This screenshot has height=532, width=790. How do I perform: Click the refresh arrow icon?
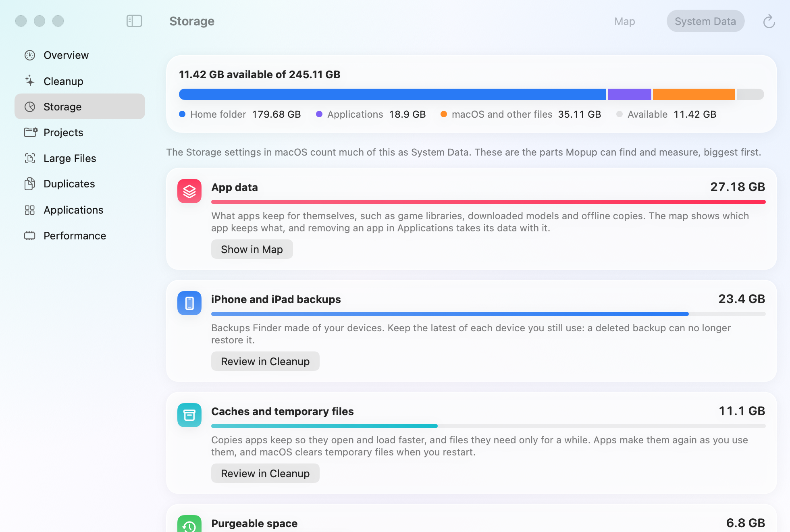[769, 21]
